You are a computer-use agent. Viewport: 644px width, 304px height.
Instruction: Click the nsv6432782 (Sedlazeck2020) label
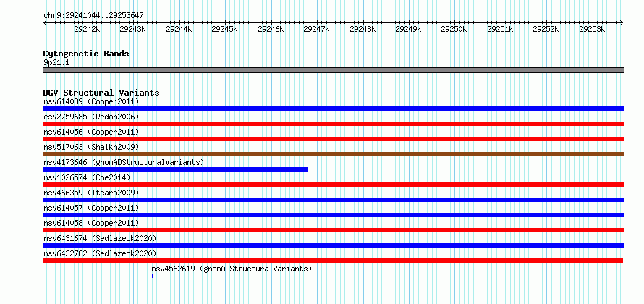pyautogui.click(x=100, y=253)
